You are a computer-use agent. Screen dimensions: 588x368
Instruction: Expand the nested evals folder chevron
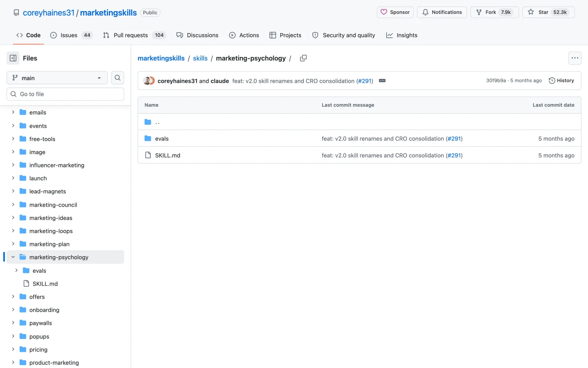[17, 270]
